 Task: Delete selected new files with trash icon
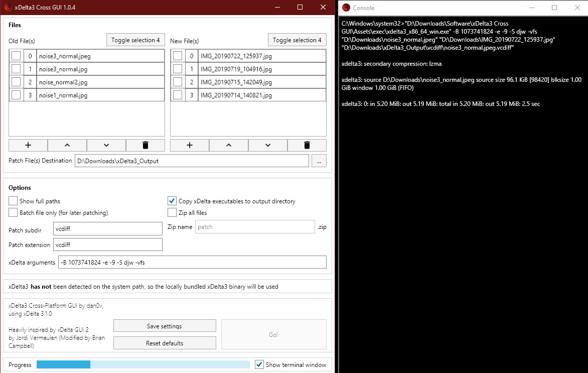click(307, 145)
